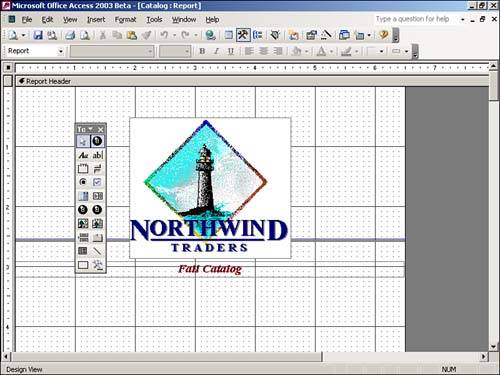The width and height of the screenshot is (500, 375).
Task: Click the Save toolbar icon
Action: click(38, 35)
